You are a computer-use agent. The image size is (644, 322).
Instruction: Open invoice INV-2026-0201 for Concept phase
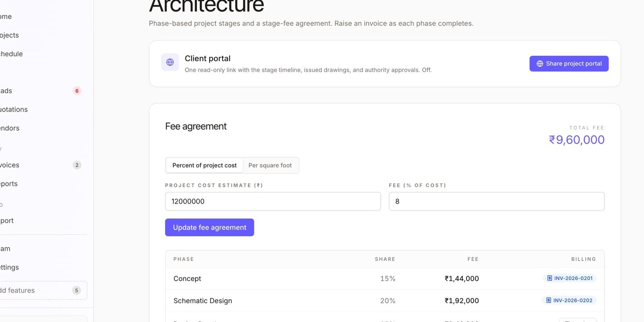coord(570,278)
